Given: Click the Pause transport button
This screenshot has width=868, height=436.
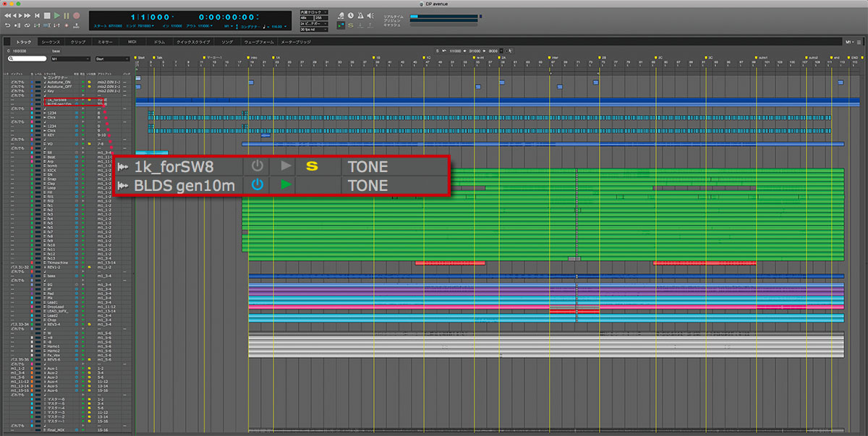Looking at the screenshot, I should [x=66, y=16].
